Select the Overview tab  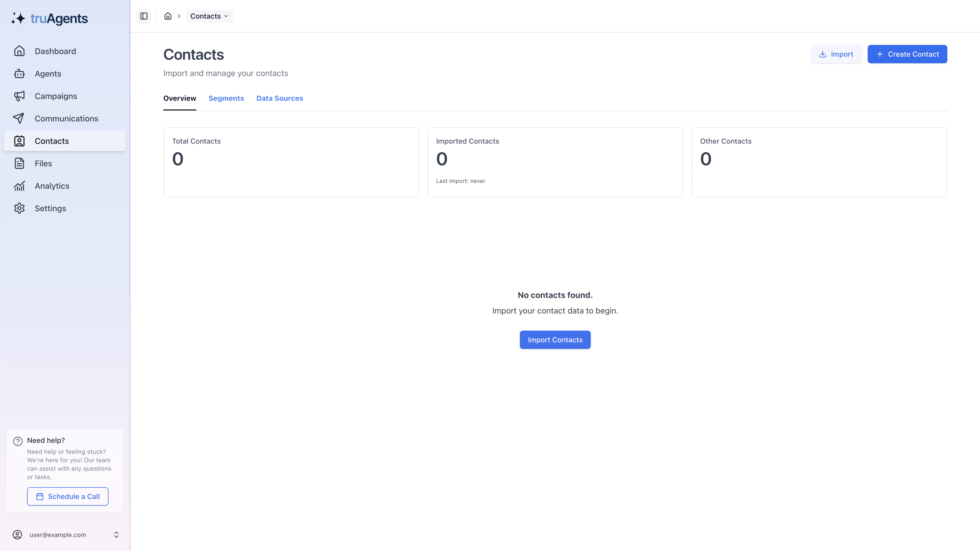[180, 98]
